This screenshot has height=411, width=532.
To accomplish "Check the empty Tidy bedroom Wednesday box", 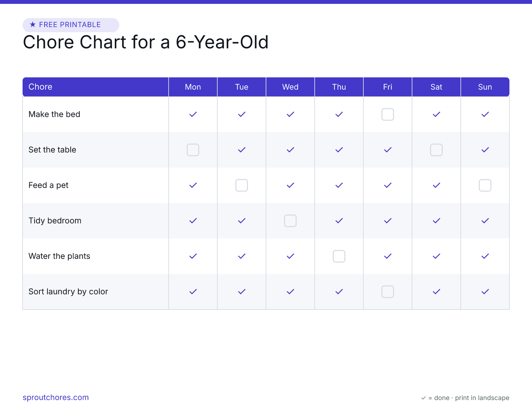I will [x=290, y=221].
